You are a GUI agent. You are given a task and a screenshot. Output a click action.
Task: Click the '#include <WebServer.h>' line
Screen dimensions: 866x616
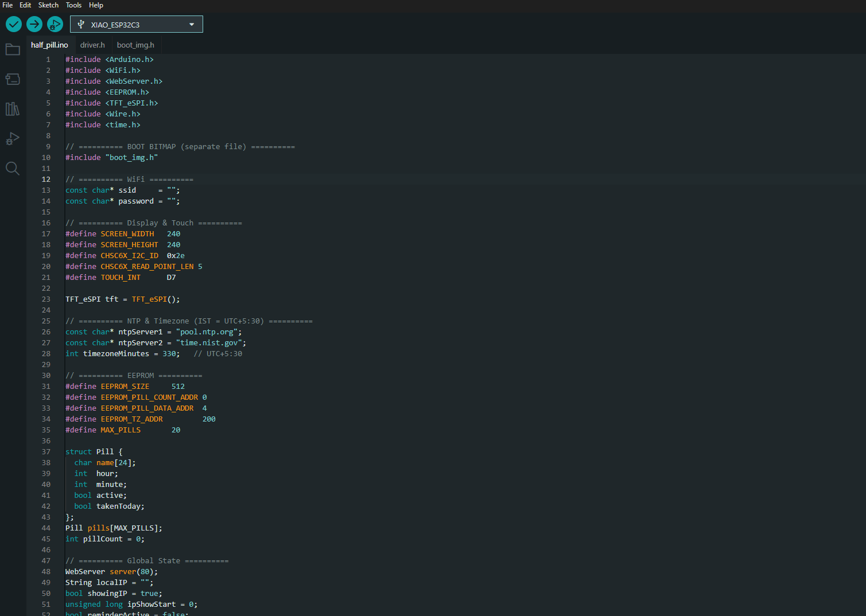114,81
